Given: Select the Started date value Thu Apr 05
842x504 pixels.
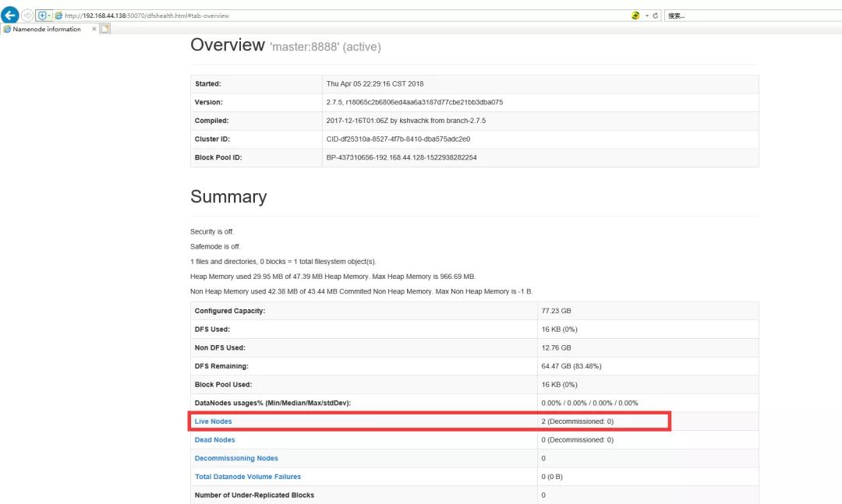Looking at the screenshot, I should click(375, 83).
